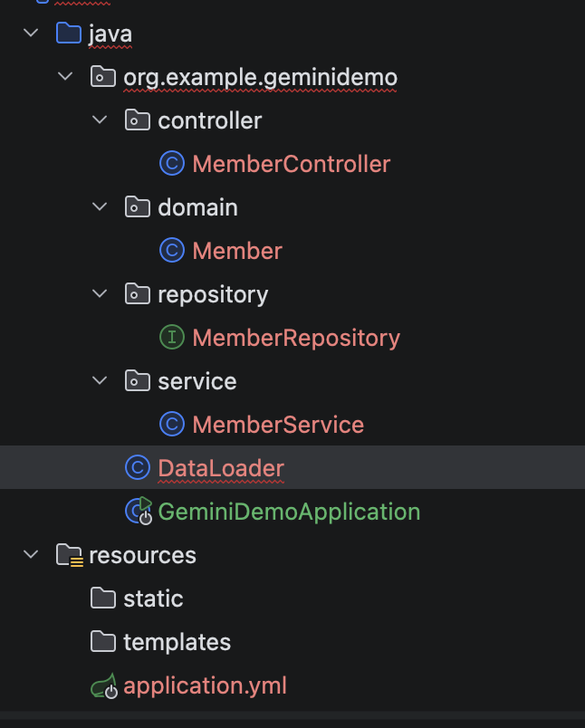Click the resources folder icon
The width and height of the screenshot is (585, 728).
click(x=69, y=555)
